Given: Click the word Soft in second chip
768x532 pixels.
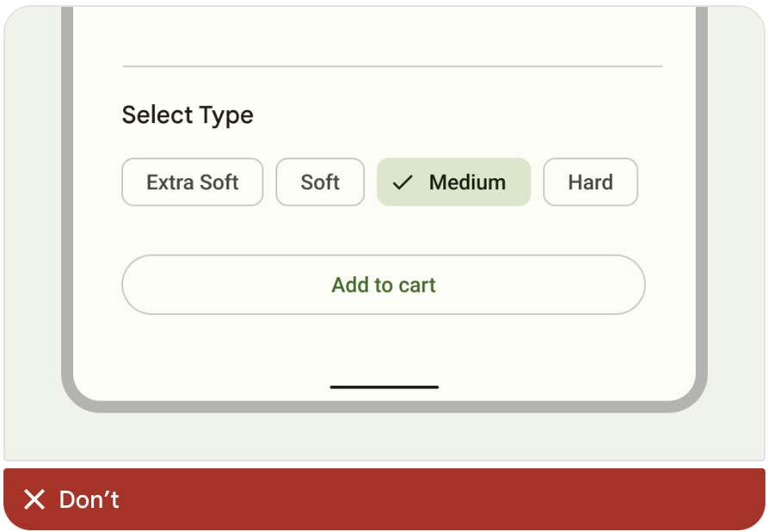Looking at the screenshot, I should (x=319, y=182).
